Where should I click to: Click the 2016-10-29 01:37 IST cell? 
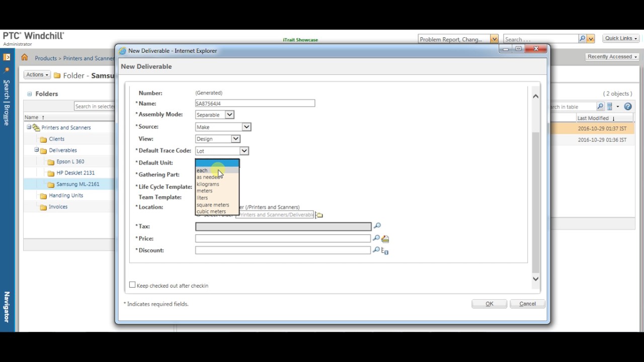(602, 129)
